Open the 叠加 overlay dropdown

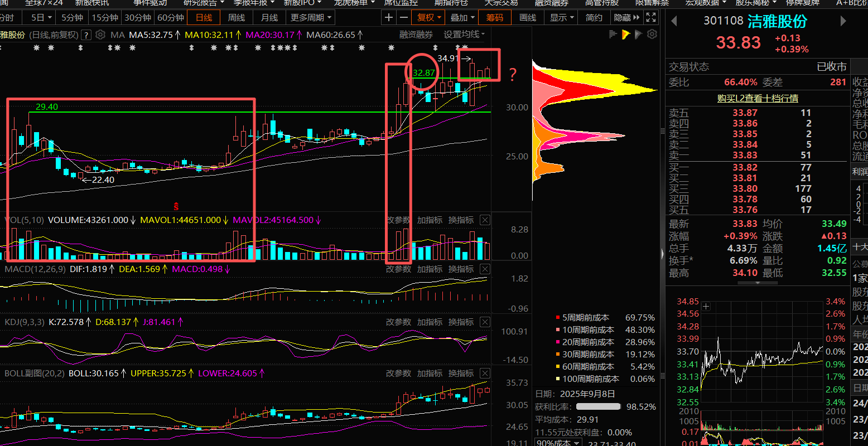pyautogui.click(x=462, y=17)
